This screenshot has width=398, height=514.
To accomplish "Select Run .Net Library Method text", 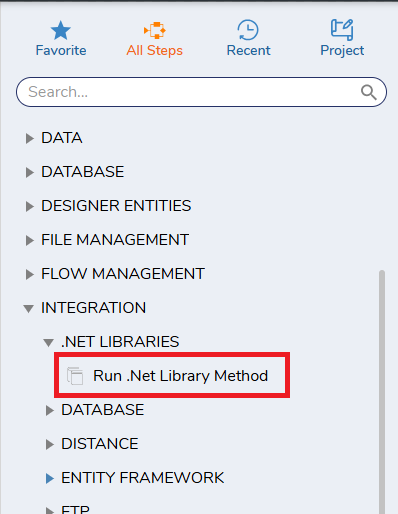I will (180, 376).
